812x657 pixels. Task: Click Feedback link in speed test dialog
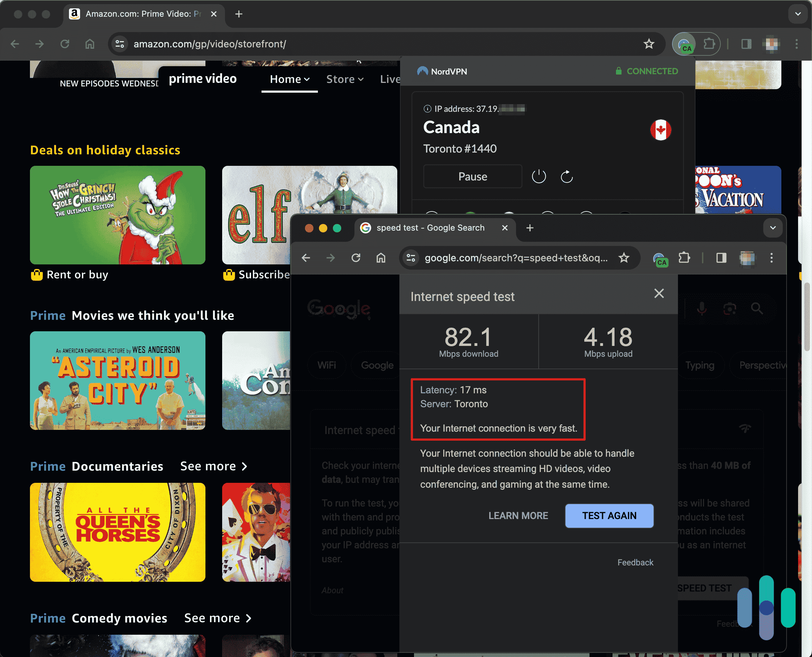[x=635, y=562]
